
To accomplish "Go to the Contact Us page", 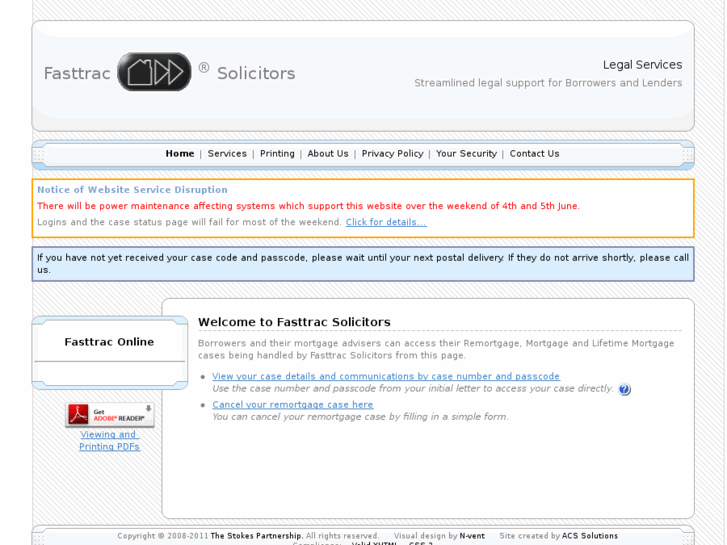I will click(535, 154).
